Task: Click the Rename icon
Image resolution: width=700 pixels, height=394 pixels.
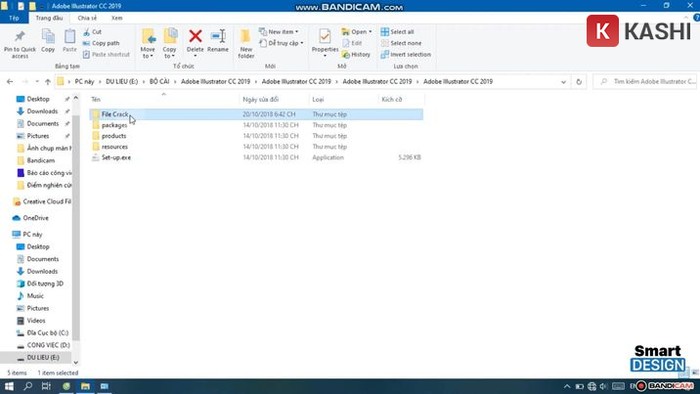Action: (x=218, y=37)
